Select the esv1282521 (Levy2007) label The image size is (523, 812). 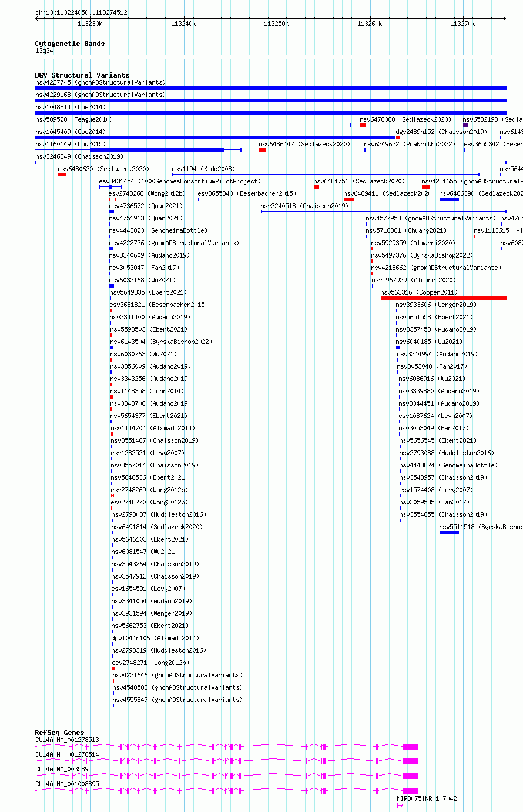pos(147,453)
